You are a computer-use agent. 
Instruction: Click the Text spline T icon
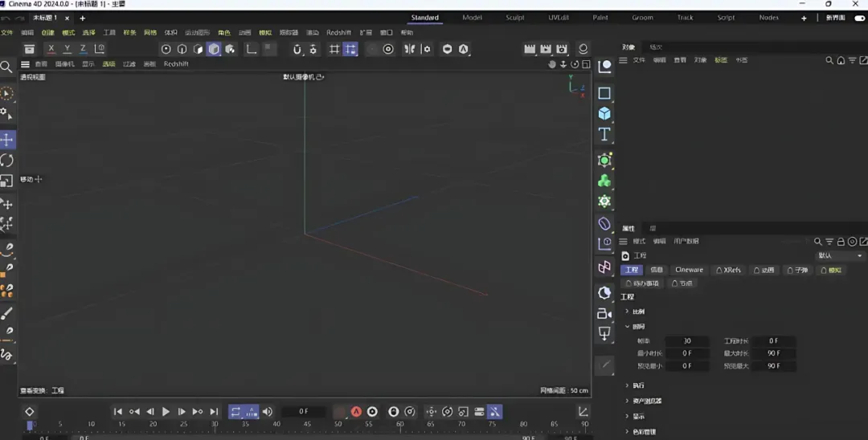click(604, 134)
